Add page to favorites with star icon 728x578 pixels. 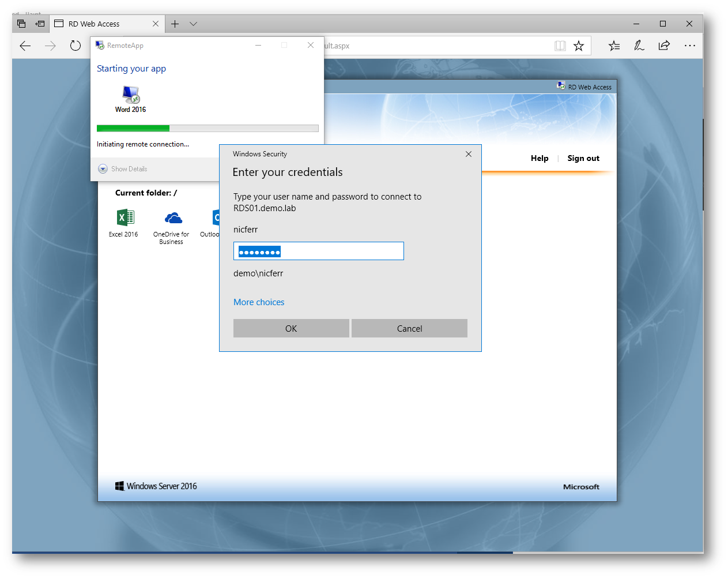[579, 46]
